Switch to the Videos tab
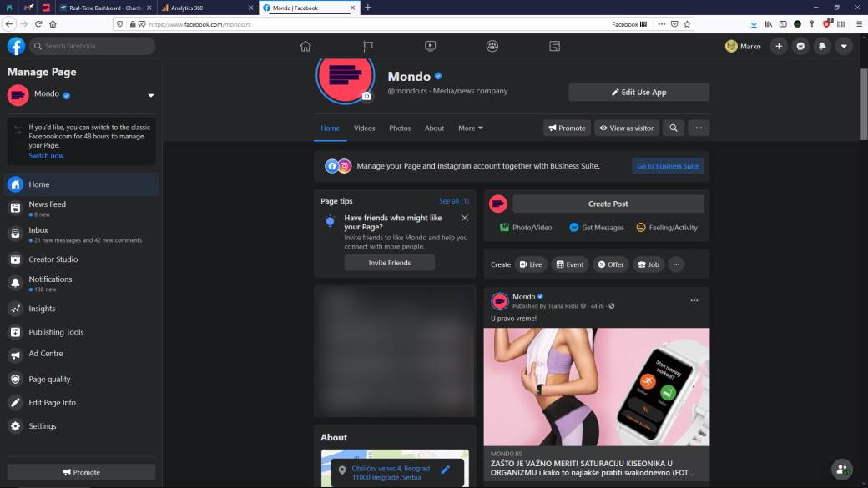 click(364, 128)
